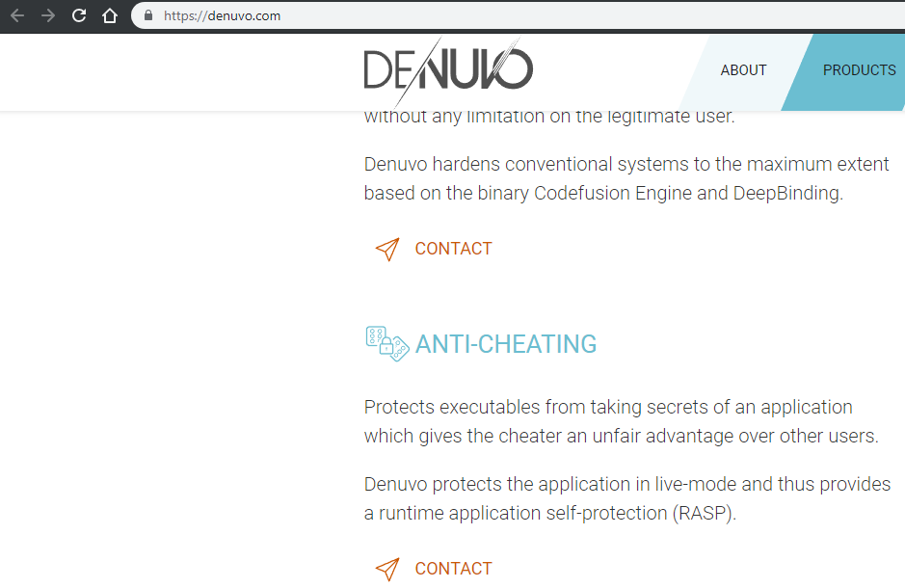Click the browser forward arrow
The width and height of the screenshot is (905, 588).
click(48, 15)
